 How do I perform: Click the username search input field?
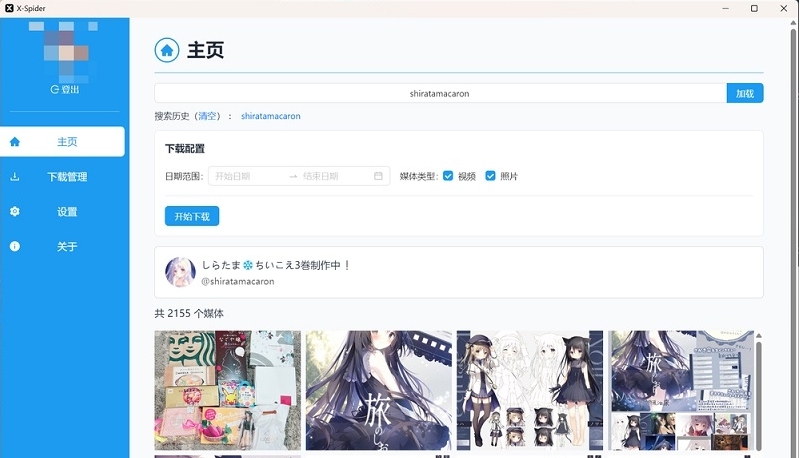click(x=440, y=93)
